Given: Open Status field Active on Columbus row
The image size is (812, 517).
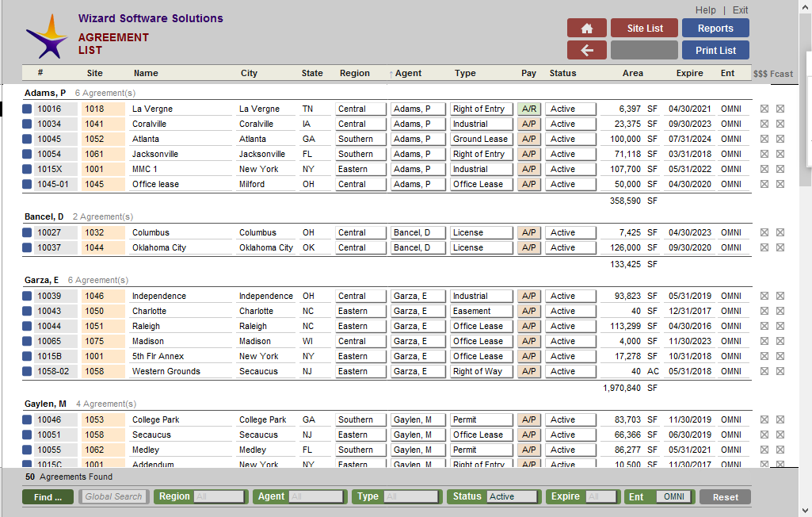Looking at the screenshot, I should pyautogui.click(x=570, y=233).
